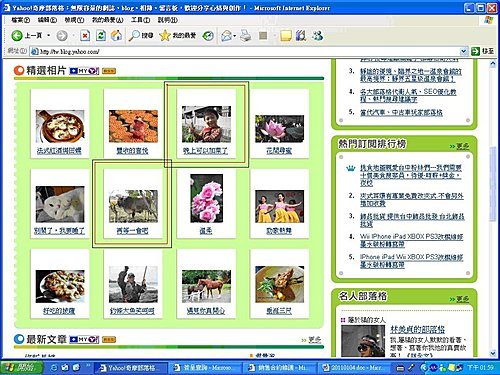Expand the Mail icon dropdown arrow
The image size is (500, 375).
coord(235,35)
